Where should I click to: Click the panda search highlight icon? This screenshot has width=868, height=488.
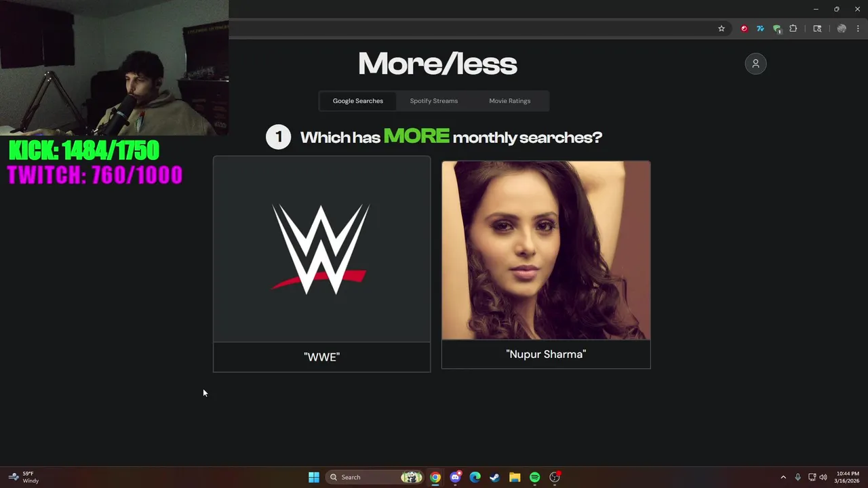pyautogui.click(x=412, y=477)
